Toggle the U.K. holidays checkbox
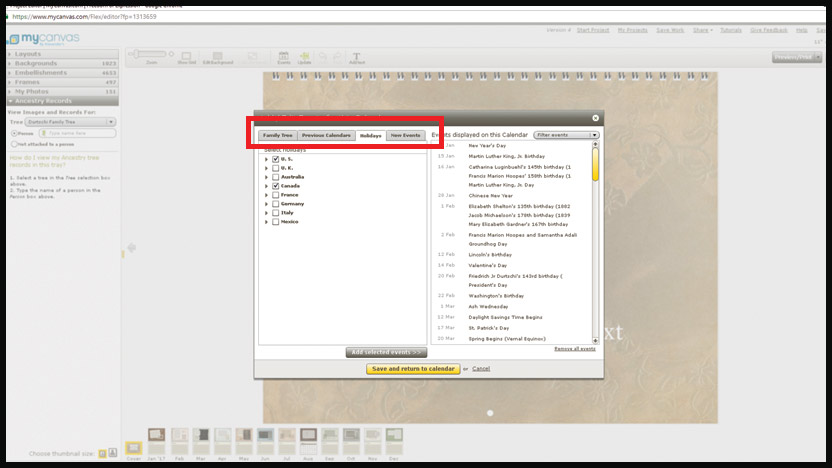The width and height of the screenshot is (832, 468). (x=275, y=168)
